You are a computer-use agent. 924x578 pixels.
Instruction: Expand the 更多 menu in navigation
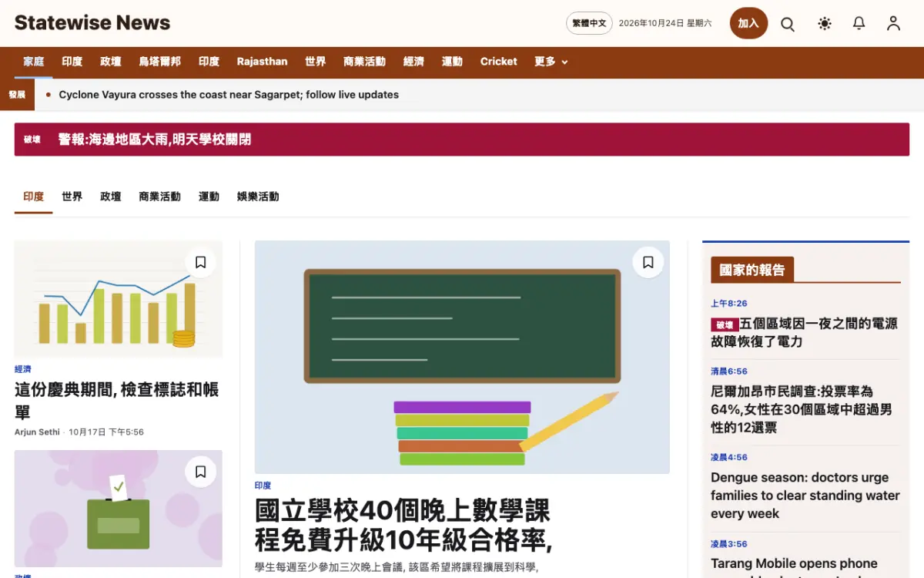[551, 62]
